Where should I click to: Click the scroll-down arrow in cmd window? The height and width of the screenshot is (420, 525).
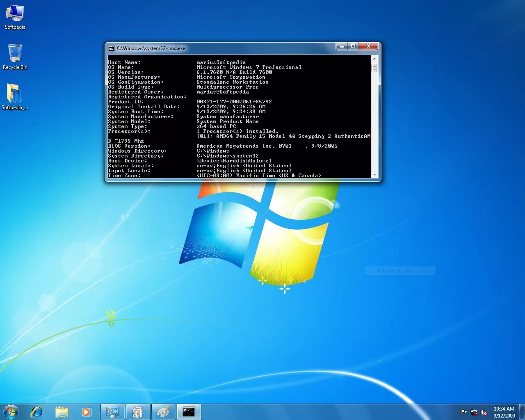[x=374, y=175]
